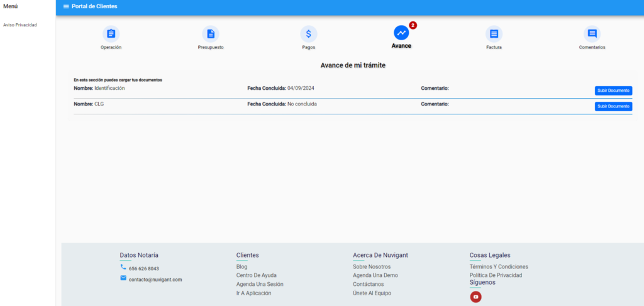Click the Presupuesto document icon
Image resolution: width=644 pixels, height=306 pixels.
(211, 34)
